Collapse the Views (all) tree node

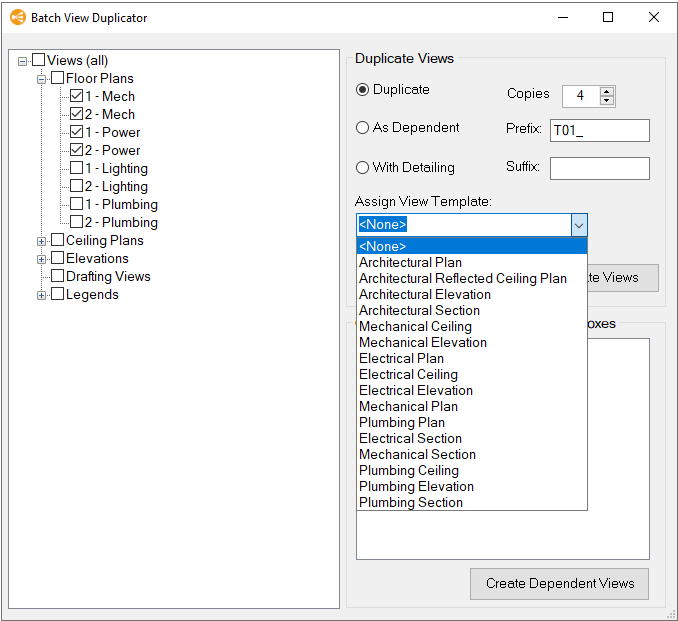point(22,61)
